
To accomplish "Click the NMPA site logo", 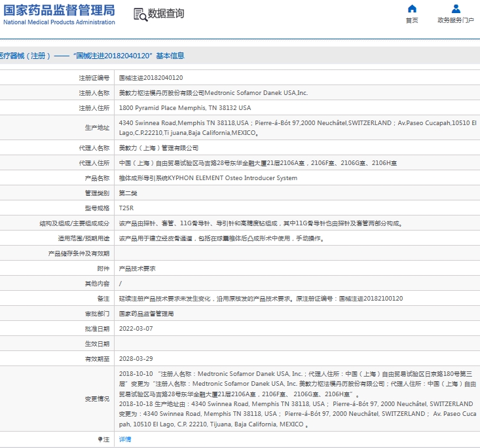I will click(x=59, y=14).
